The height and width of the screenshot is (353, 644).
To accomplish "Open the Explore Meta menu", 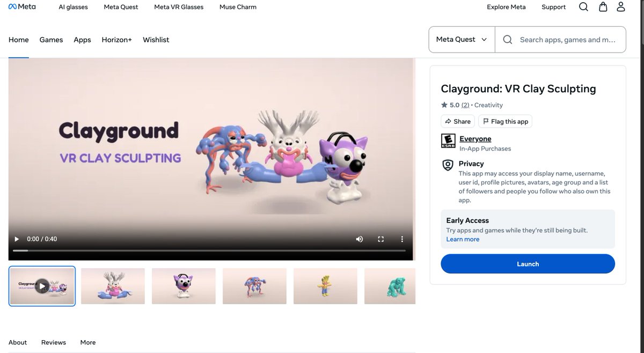I will pyautogui.click(x=506, y=7).
